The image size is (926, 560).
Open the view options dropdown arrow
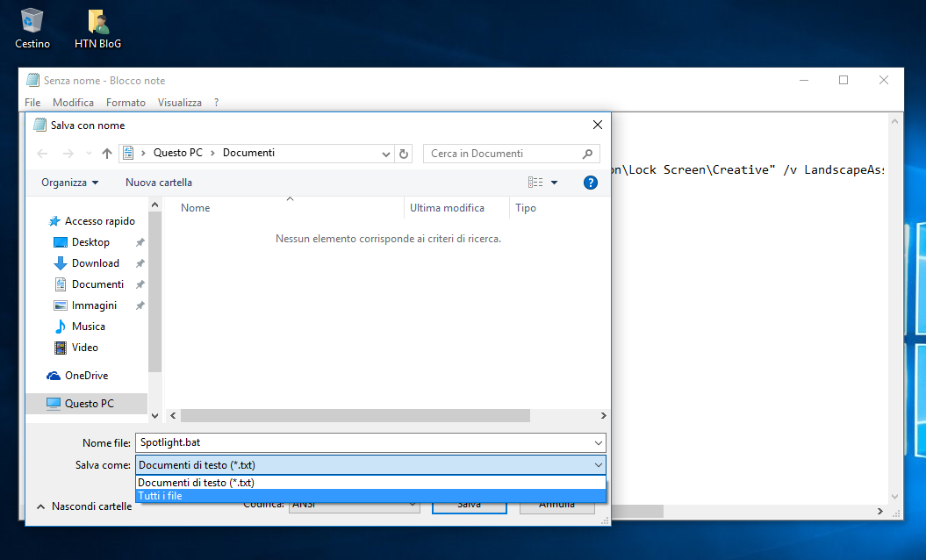click(x=554, y=183)
